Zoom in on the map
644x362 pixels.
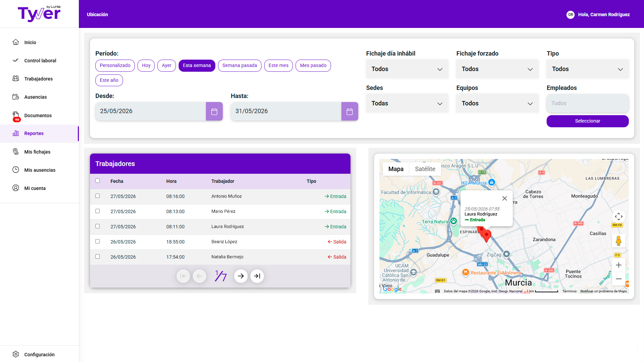pos(618,265)
